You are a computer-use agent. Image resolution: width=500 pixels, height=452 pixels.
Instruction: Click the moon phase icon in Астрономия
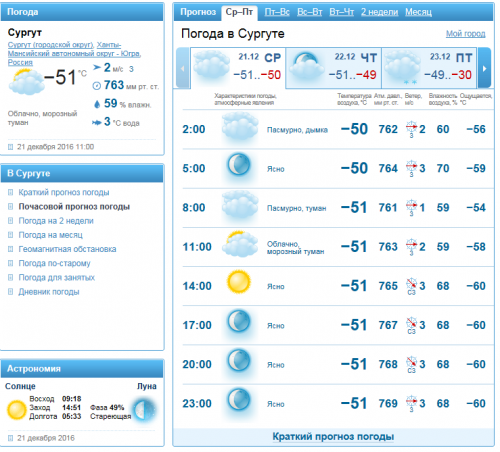[145, 409]
